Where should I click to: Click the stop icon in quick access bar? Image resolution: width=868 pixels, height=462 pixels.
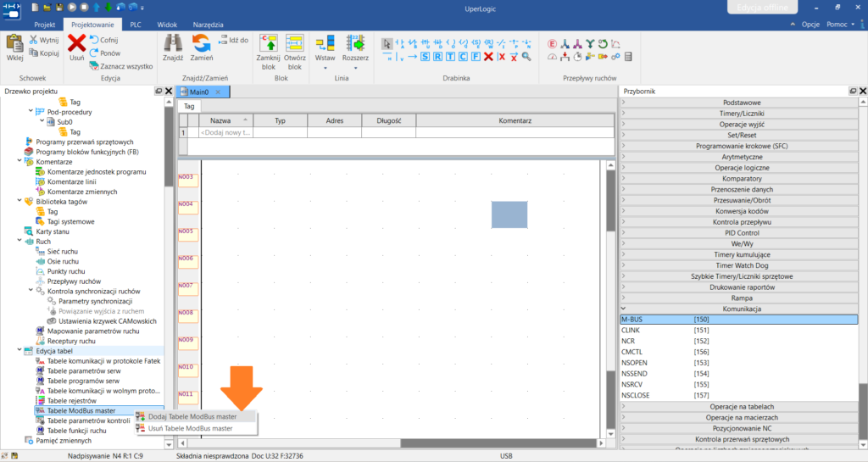coord(84,7)
